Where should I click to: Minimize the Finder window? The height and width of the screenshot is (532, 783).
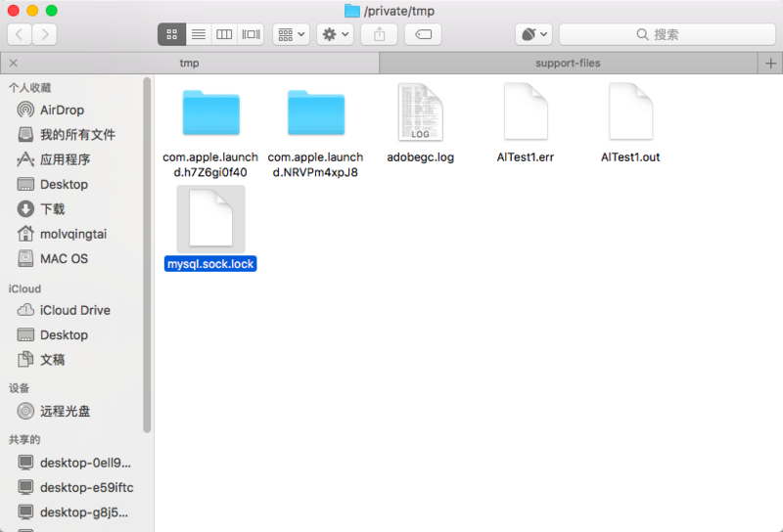[32, 11]
